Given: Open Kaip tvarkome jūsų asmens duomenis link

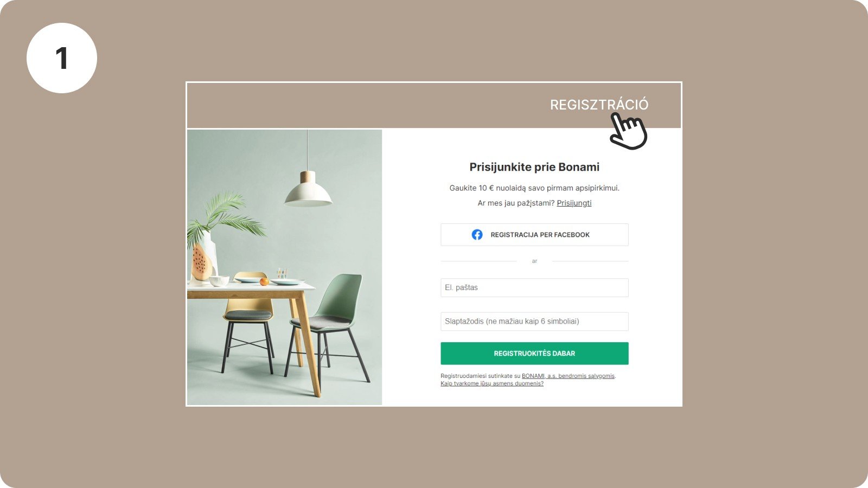Looking at the screenshot, I should click(x=492, y=383).
